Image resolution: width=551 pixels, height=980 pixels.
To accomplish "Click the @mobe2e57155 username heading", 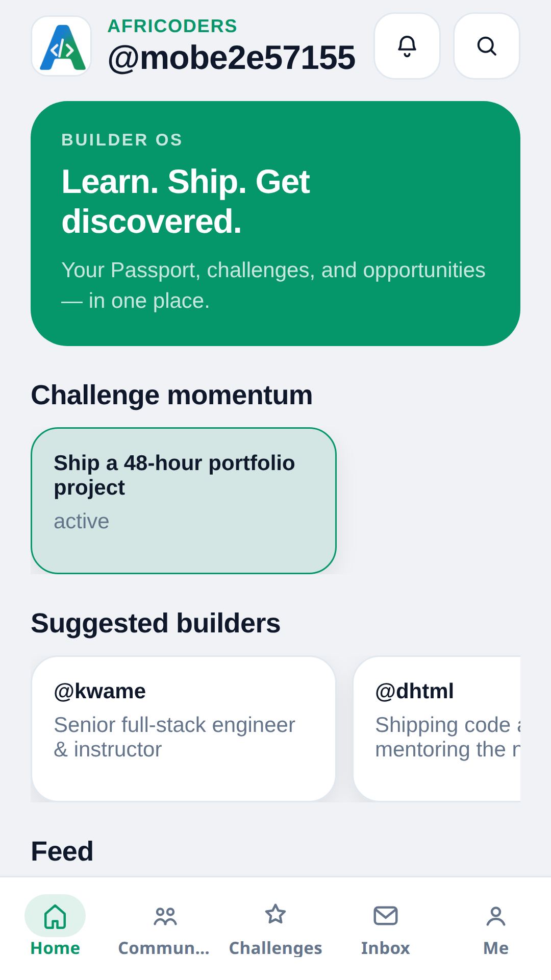I will [231, 57].
